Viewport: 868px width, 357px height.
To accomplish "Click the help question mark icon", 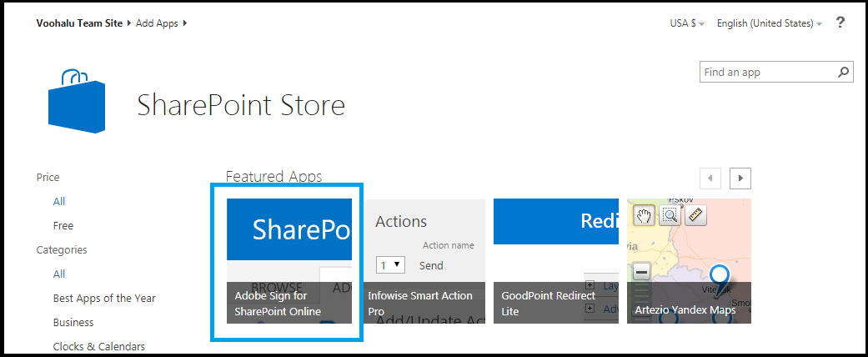I will click(x=840, y=23).
